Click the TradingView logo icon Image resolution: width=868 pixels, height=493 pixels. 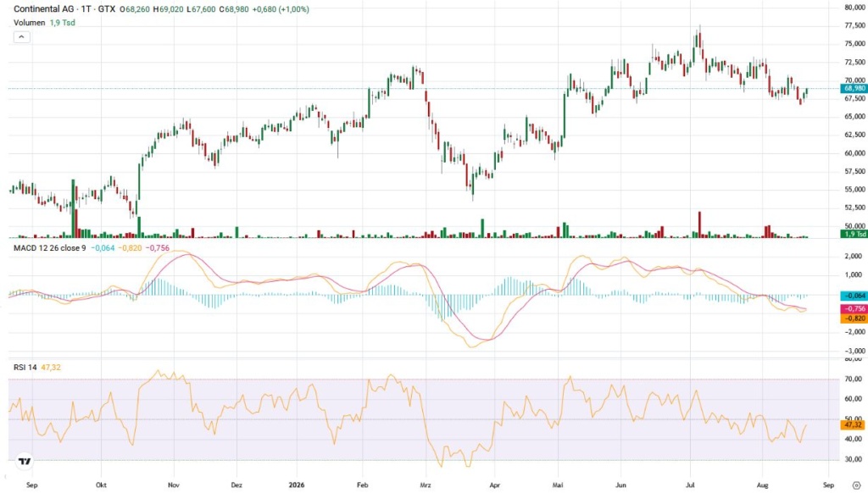coord(25,461)
